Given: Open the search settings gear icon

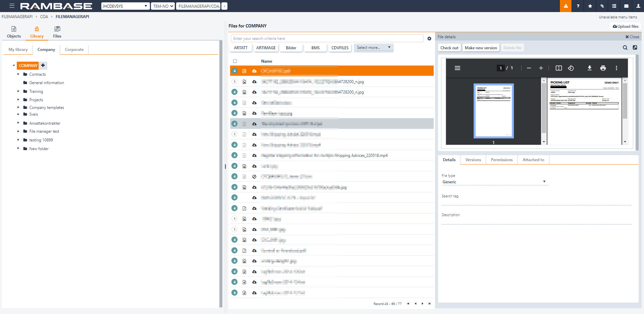Looking at the screenshot, I should pyautogui.click(x=429, y=39).
